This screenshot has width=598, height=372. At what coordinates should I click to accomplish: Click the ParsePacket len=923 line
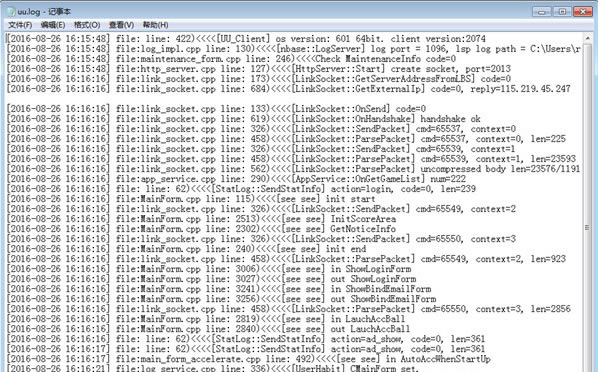(x=286, y=259)
